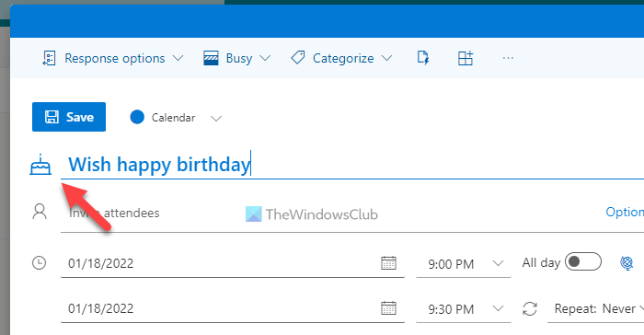
Task: Save the event with the Save button
Action: (69, 117)
